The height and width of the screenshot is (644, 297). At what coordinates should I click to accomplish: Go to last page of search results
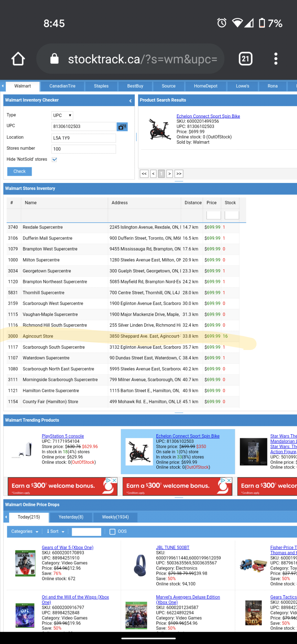coord(179,174)
